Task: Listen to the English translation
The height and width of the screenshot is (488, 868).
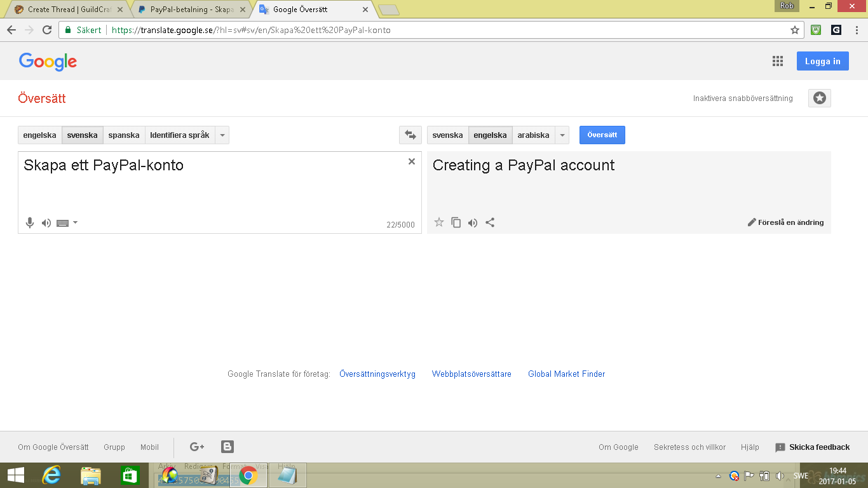Action: (473, 222)
